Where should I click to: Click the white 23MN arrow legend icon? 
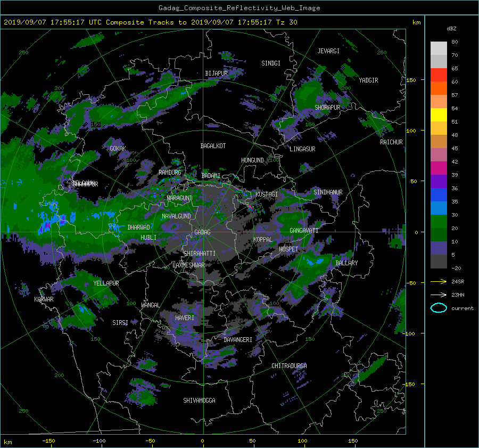click(439, 295)
